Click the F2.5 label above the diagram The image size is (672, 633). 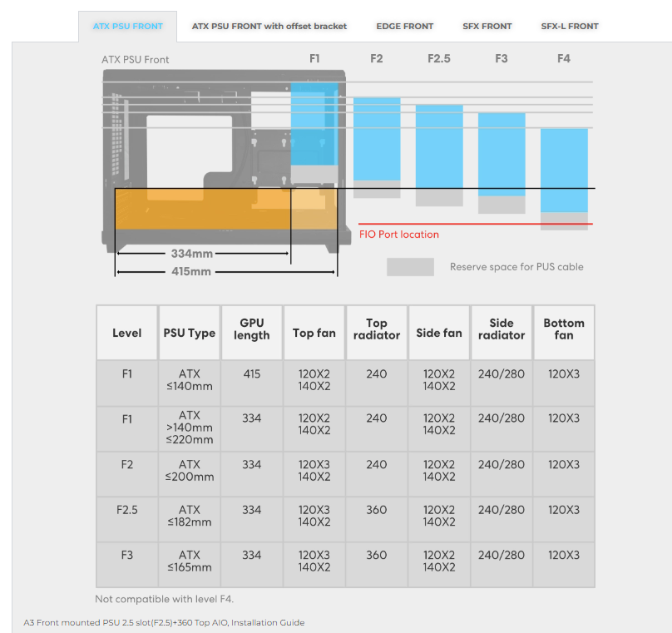pyautogui.click(x=439, y=59)
